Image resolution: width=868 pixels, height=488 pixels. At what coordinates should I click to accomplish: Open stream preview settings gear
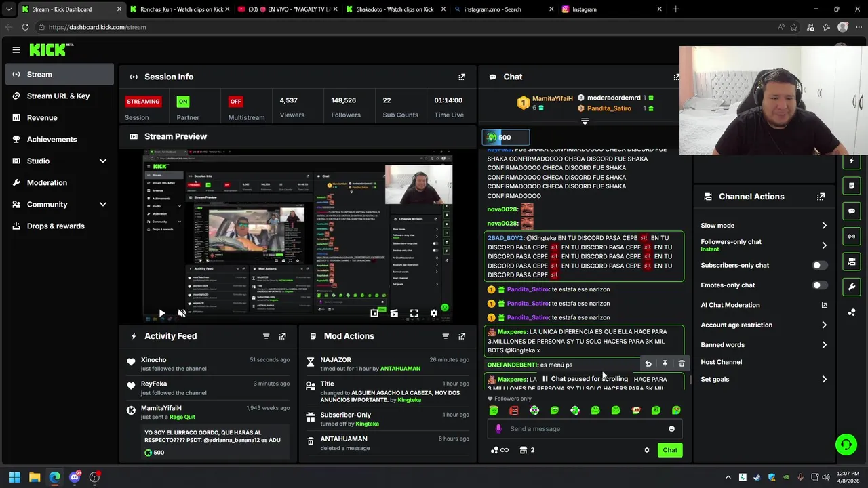pos(434,313)
